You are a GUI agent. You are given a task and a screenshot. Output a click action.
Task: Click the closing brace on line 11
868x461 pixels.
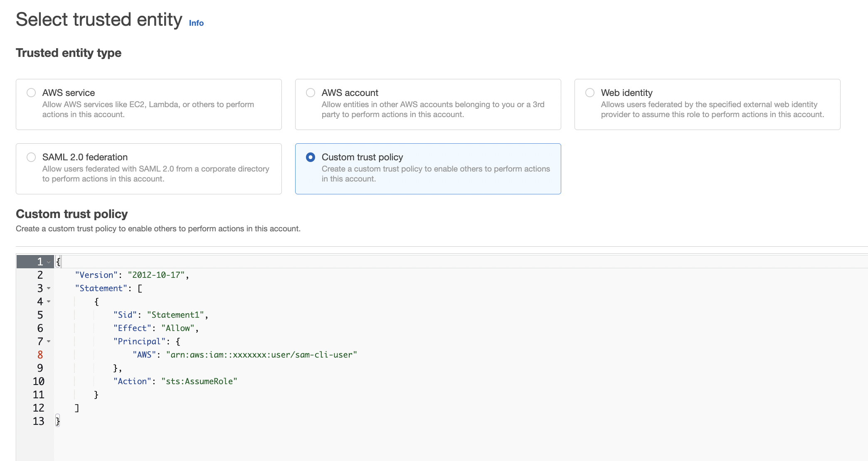coord(96,395)
